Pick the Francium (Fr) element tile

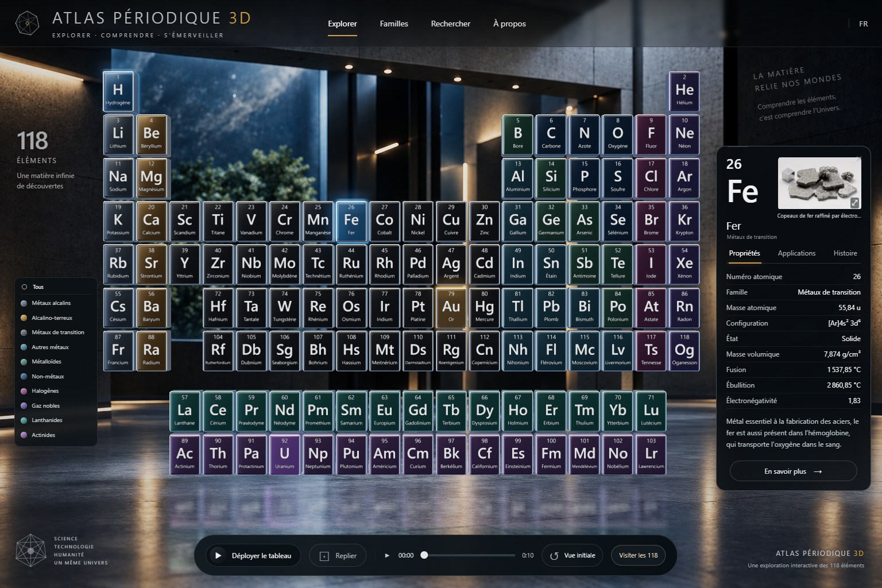tap(118, 350)
